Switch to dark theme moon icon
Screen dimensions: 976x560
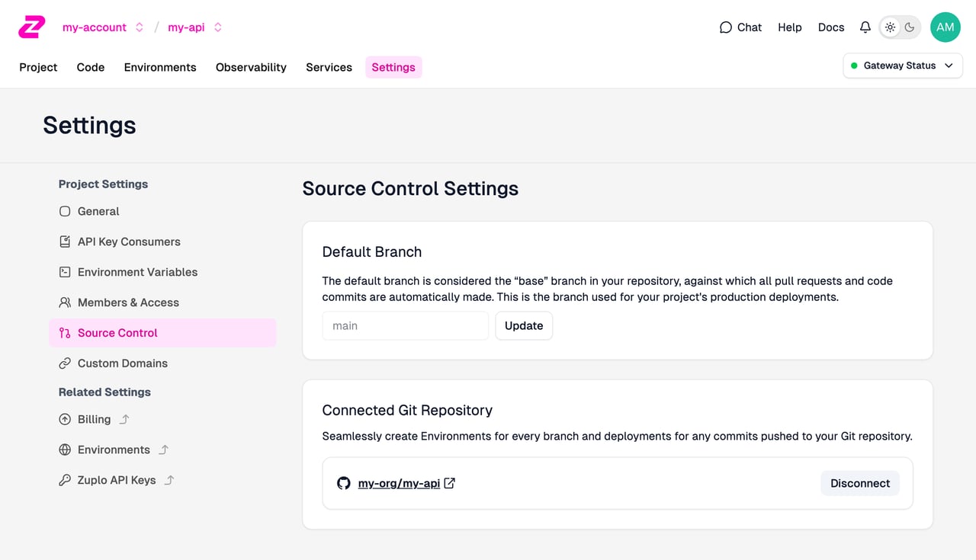910,27
